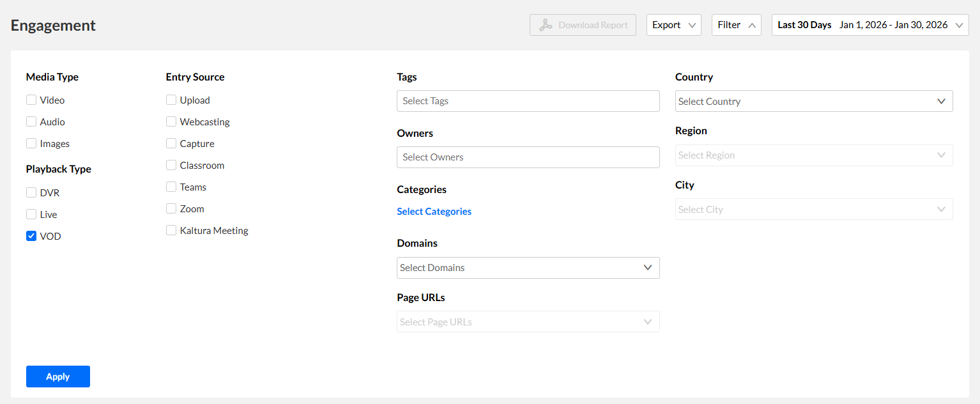This screenshot has width=980, height=404.
Task: Tick the Images checkbox
Action: [31, 143]
